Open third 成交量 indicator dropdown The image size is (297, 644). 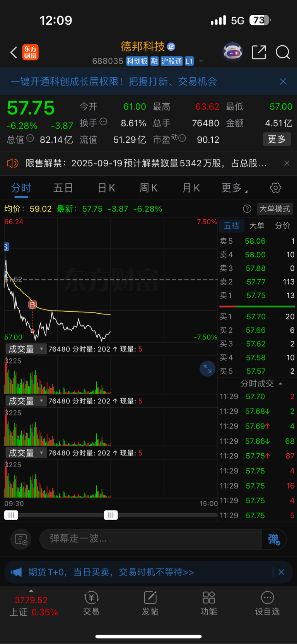[26, 453]
